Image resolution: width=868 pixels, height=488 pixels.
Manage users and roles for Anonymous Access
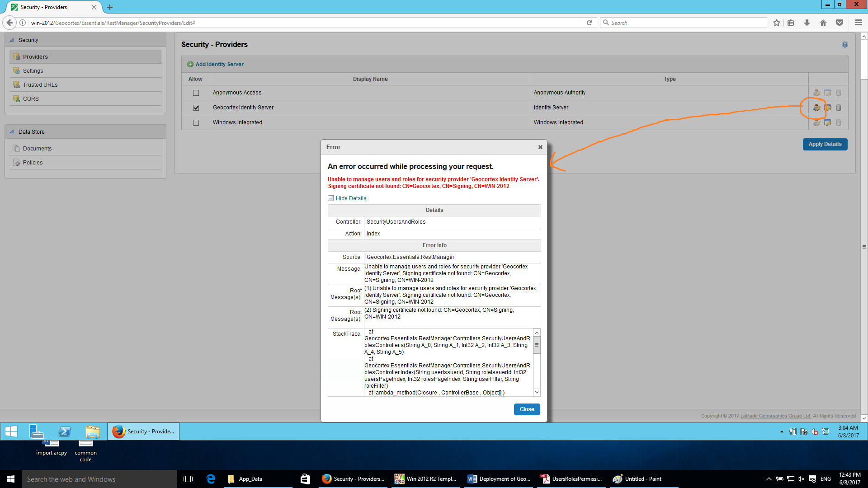pos(816,93)
